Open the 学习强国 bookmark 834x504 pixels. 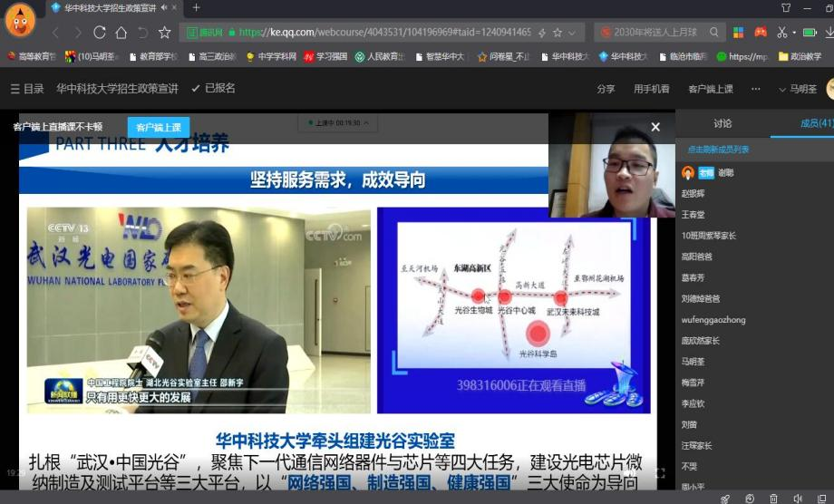[325, 56]
